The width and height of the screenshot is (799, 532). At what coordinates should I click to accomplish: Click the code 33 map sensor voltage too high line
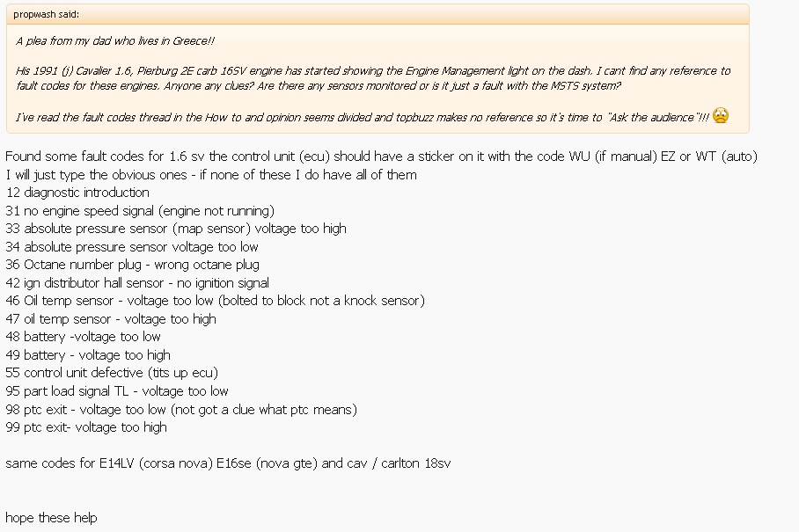coord(176,229)
